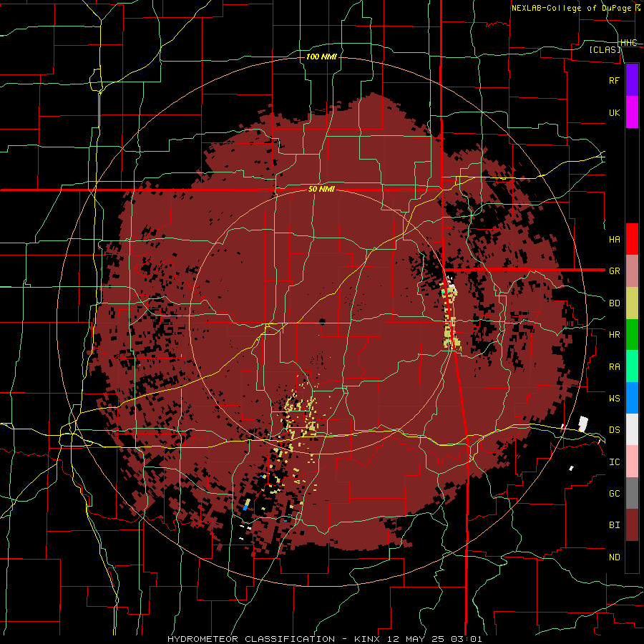Click the KINX station identifier
The image size is (644, 644).
[367, 639]
